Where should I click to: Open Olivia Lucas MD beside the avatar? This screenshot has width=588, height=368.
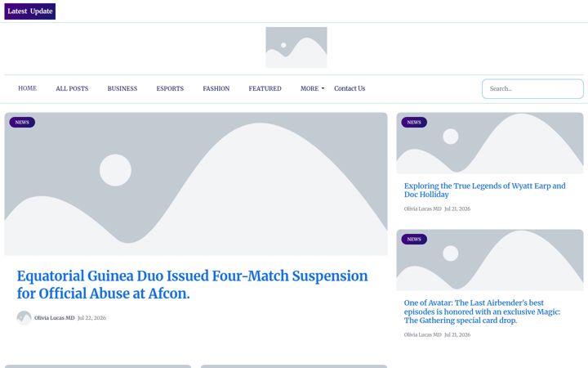point(55,318)
